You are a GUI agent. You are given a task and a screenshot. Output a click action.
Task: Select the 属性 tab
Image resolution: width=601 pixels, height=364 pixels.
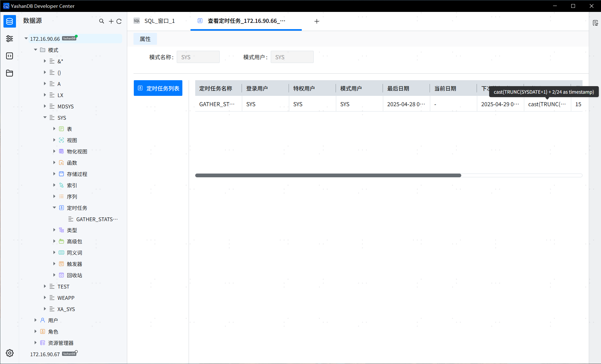145,39
